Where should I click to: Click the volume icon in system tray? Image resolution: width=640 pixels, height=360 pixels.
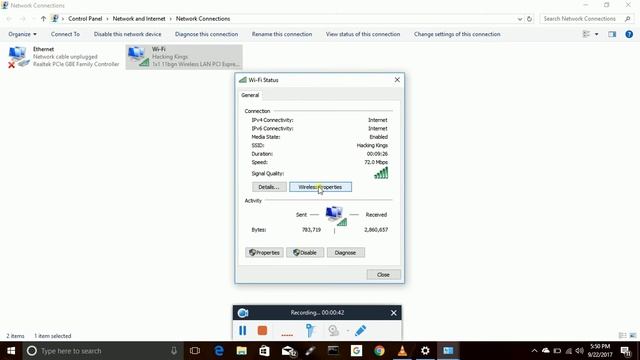click(580, 351)
